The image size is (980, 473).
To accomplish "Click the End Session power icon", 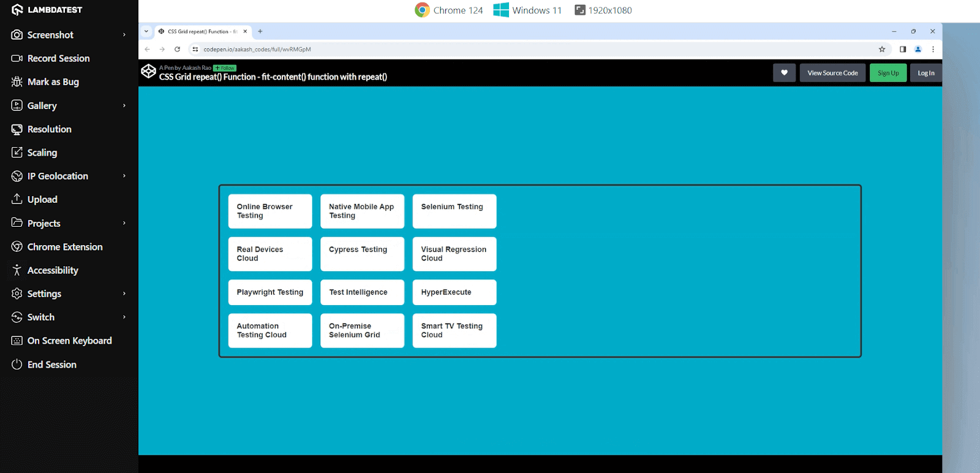I will click(17, 364).
